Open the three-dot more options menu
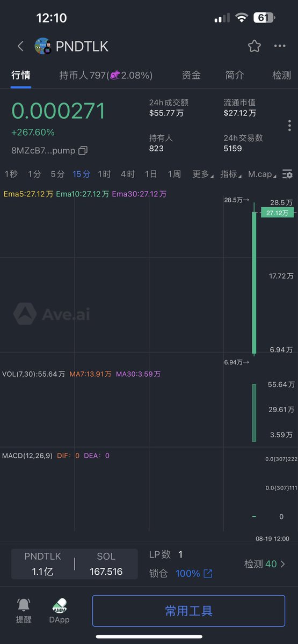298x644 pixels. (x=280, y=46)
